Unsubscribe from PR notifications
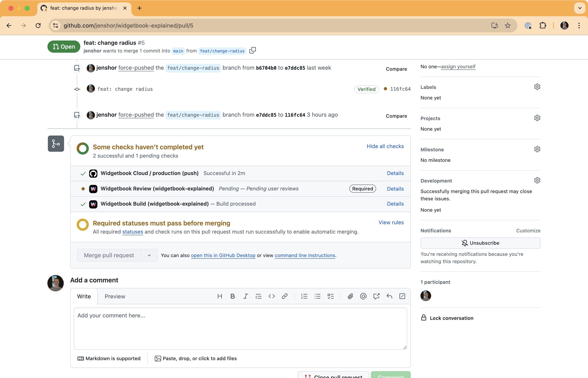Screen dimensions: 588x378 click(x=480, y=243)
